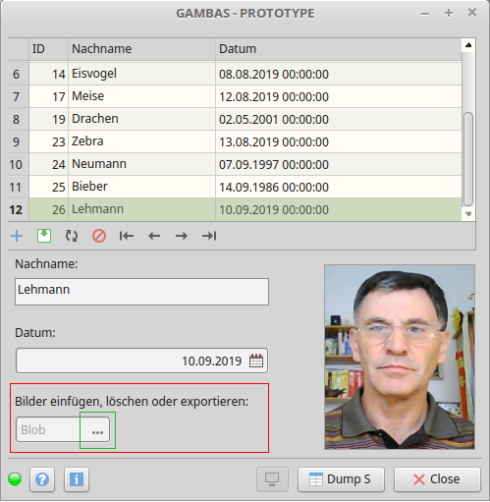Screen dimensions: 490x502
Task: Save the record using green save icon
Action: point(44,236)
